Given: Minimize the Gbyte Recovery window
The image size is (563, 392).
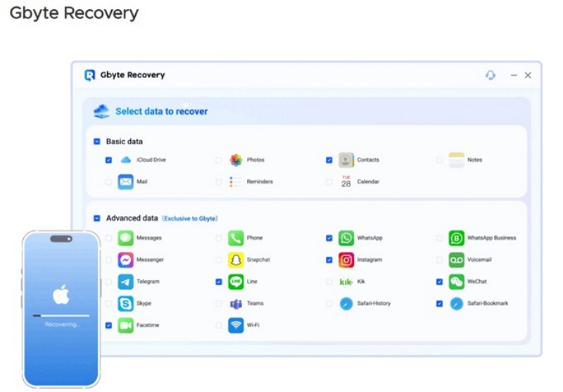Looking at the screenshot, I should point(514,75).
